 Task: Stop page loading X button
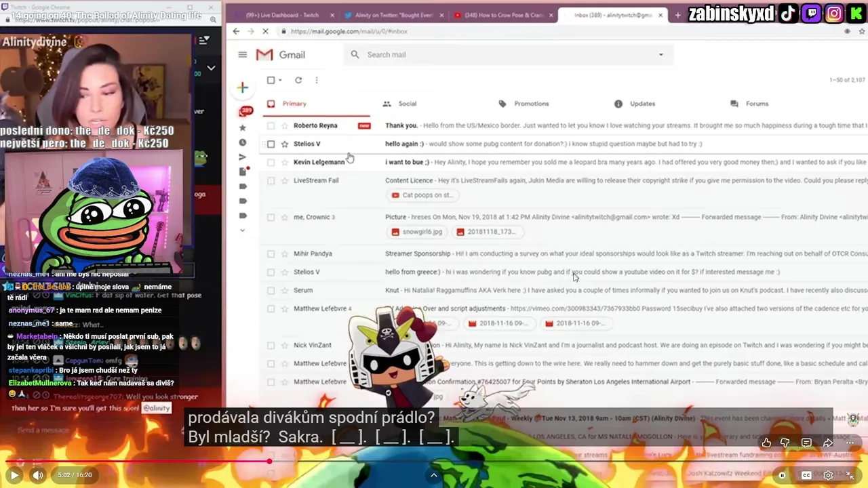(x=266, y=31)
